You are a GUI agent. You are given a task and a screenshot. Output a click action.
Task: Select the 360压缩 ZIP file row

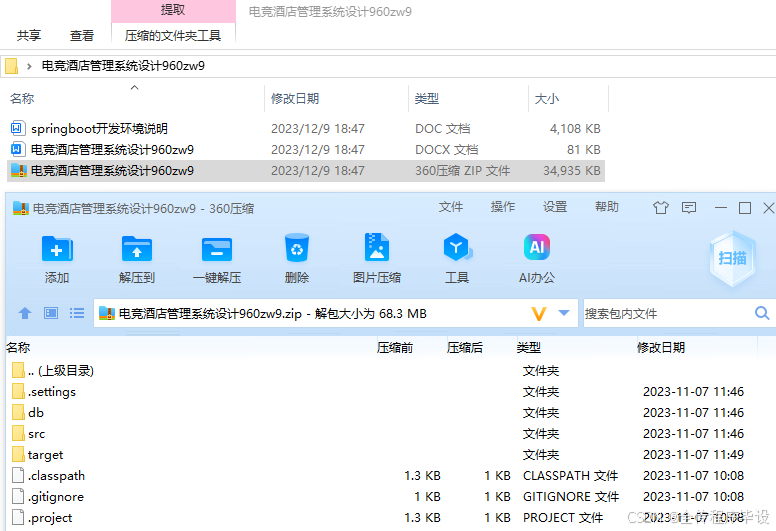[306, 171]
